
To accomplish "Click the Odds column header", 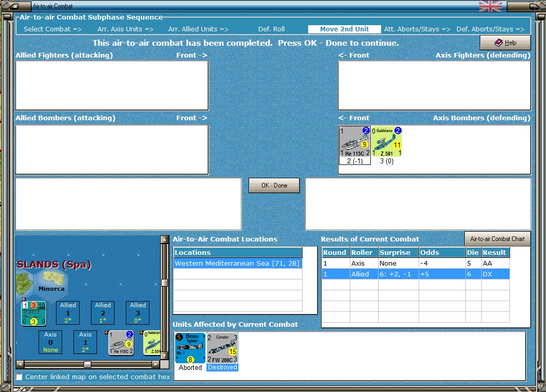I will click(442, 252).
